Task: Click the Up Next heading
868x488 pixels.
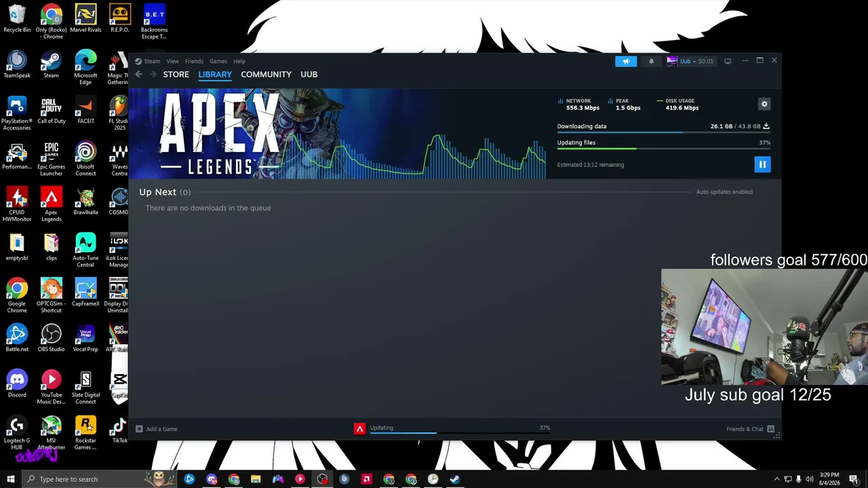Action: pyautogui.click(x=157, y=192)
